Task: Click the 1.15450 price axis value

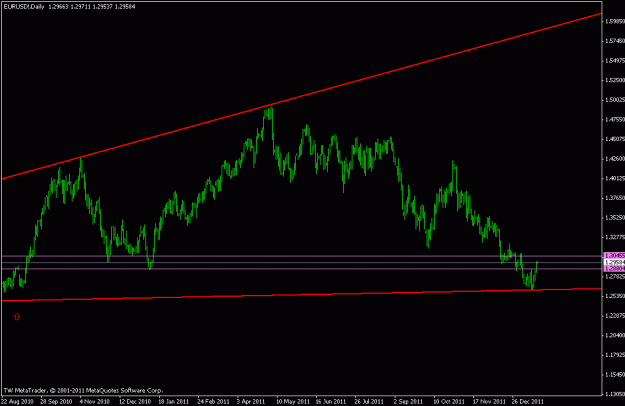Action: pos(615,375)
